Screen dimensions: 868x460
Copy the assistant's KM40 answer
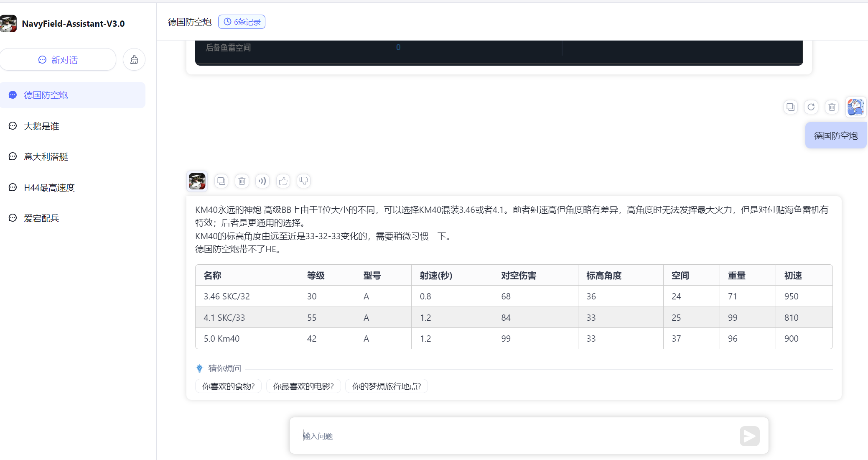pos(221,181)
